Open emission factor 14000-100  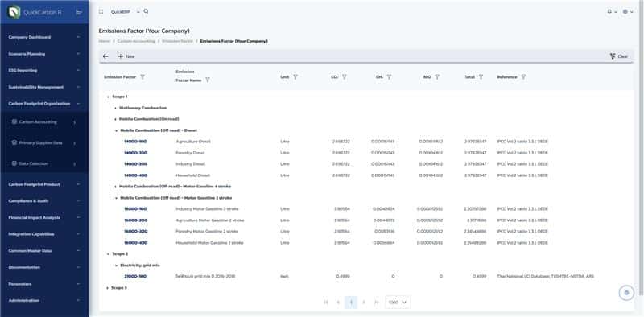click(135, 142)
